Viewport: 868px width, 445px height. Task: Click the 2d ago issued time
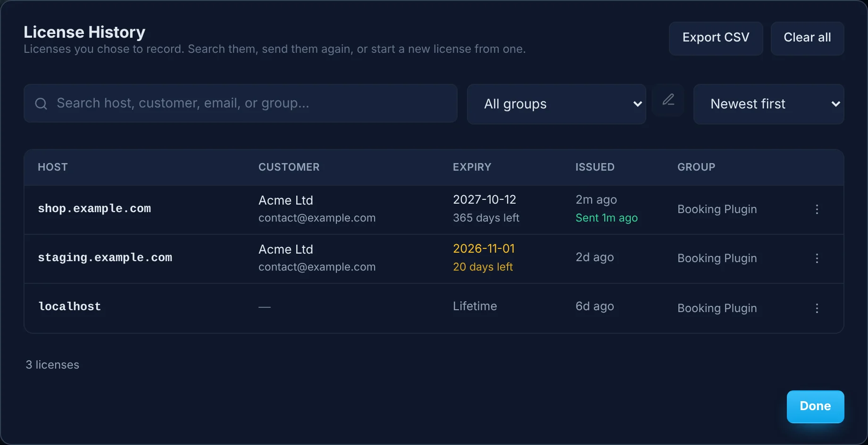click(x=594, y=257)
